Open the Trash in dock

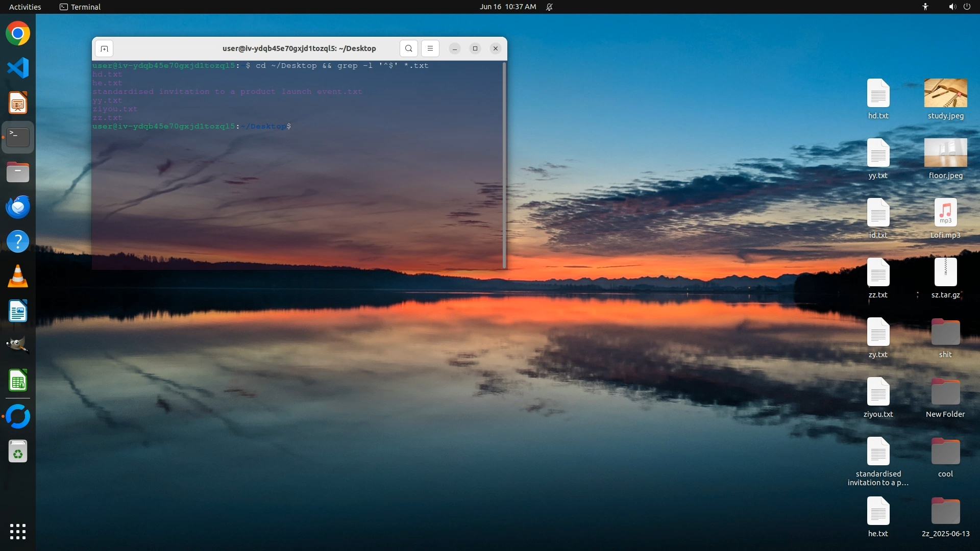[x=18, y=452]
